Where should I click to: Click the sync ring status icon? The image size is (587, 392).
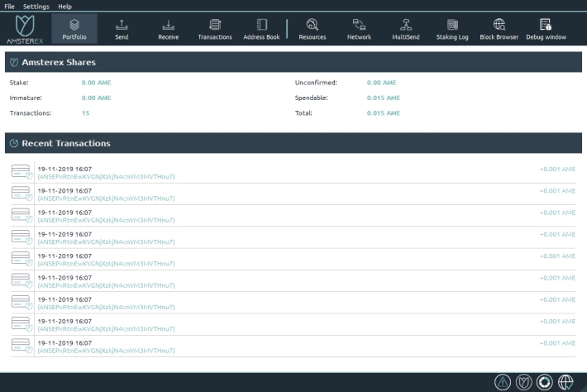click(x=544, y=382)
